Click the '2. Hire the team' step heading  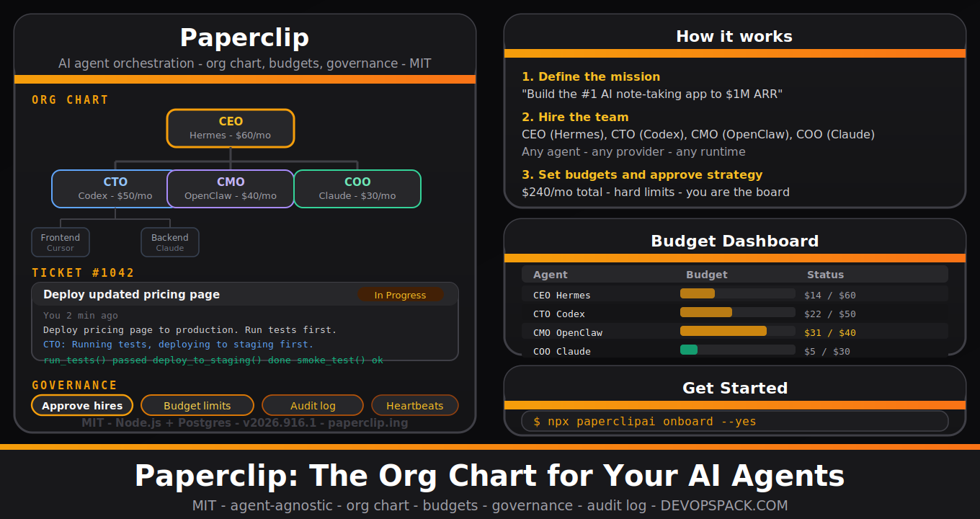[575, 117]
